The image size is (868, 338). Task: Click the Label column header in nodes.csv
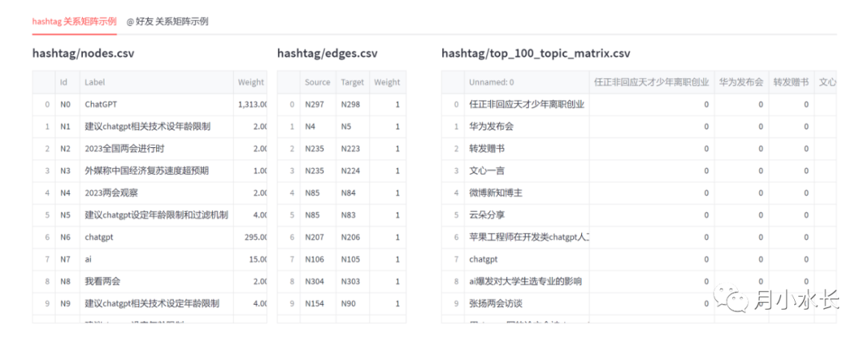point(156,82)
